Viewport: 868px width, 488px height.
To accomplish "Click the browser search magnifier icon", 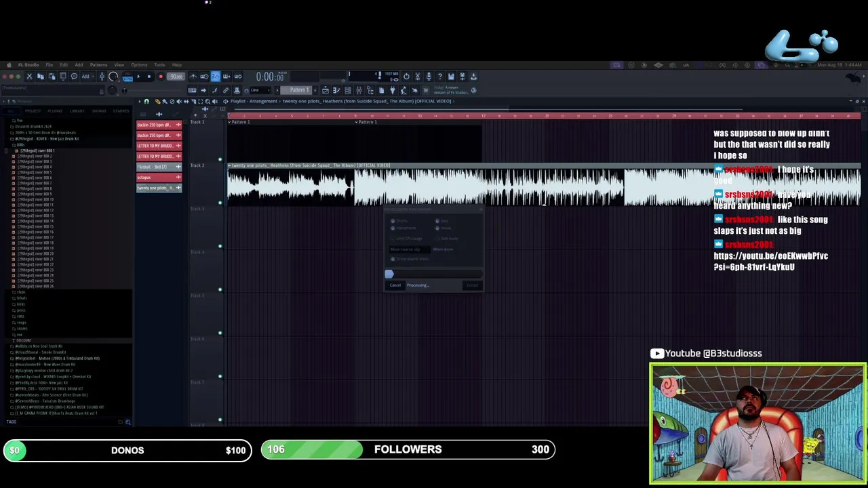I will [127, 422].
